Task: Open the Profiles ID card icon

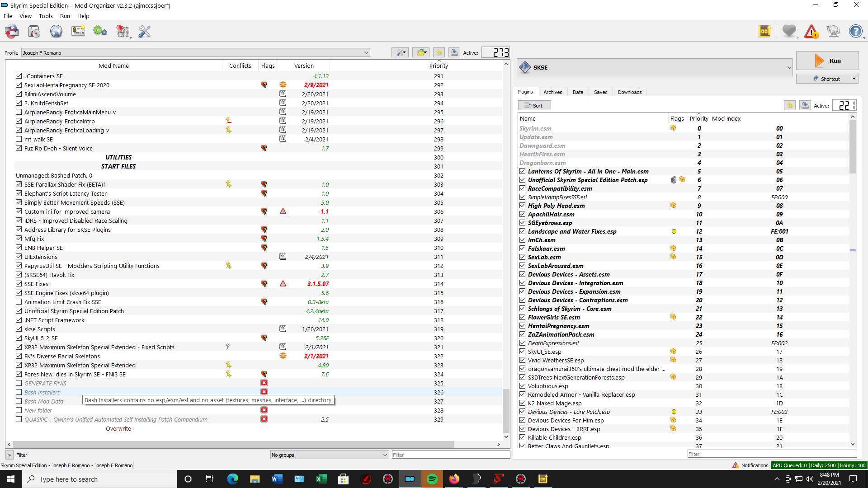Action: (x=78, y=32)
